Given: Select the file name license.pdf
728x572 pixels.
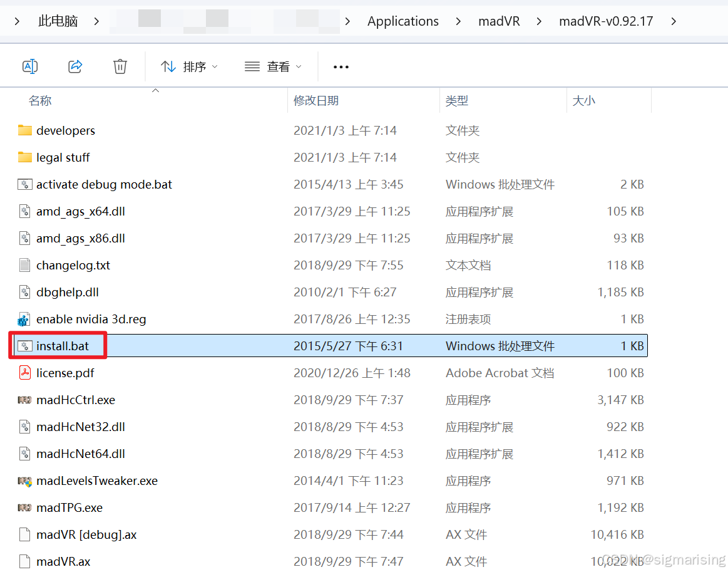Looking at the screenshot, I should [x=66, y=373].
